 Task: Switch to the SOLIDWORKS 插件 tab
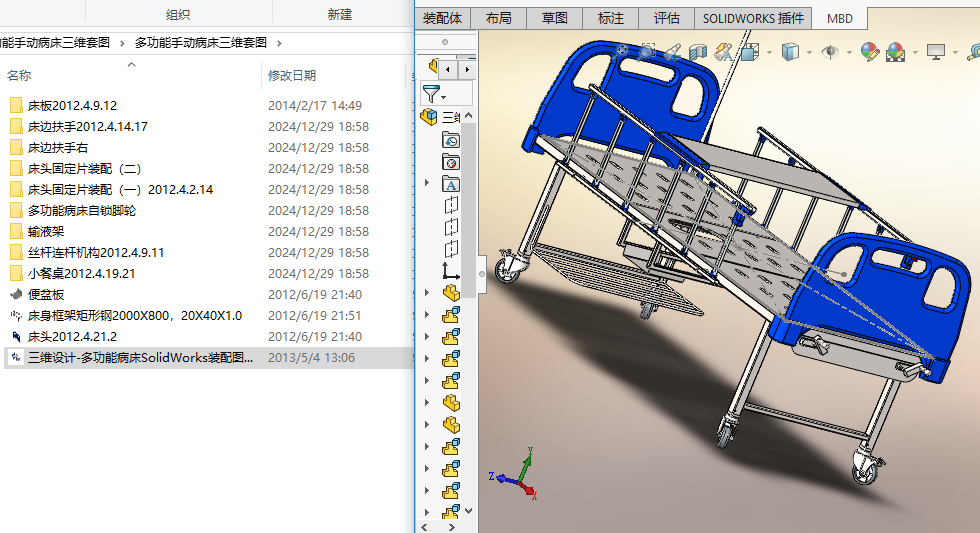pos(753,19)
